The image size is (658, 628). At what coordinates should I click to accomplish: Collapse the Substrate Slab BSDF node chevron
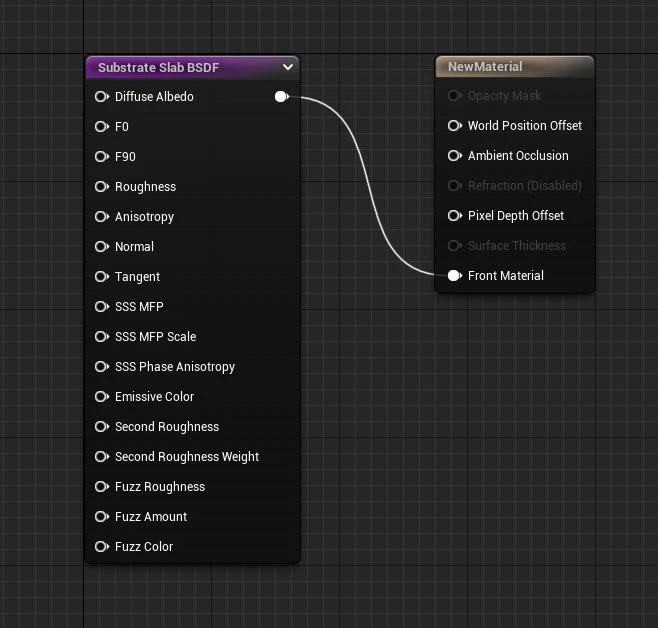pos(288,68)
